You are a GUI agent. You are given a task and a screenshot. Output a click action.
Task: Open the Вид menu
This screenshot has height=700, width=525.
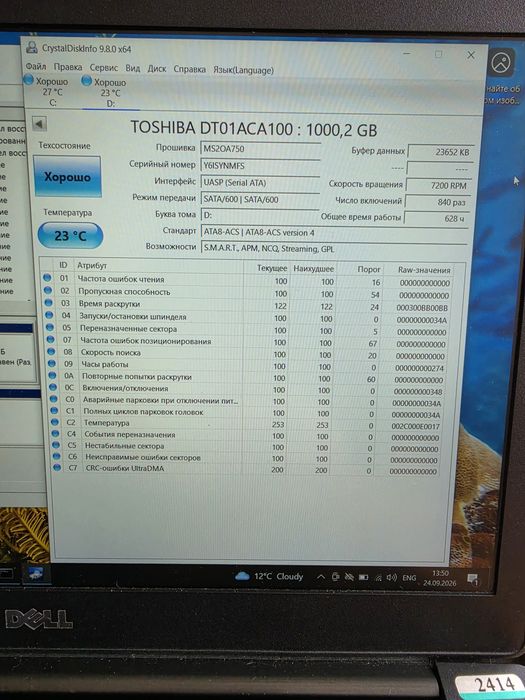(x=133, y=68)
